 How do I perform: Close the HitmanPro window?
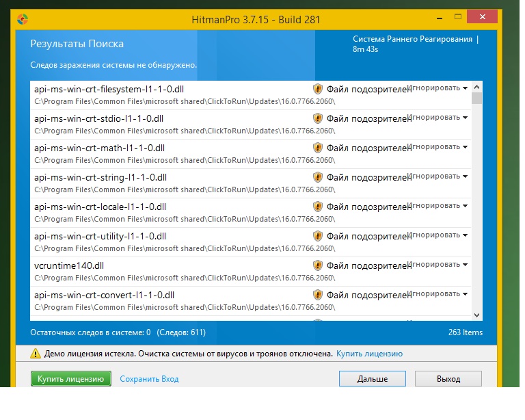click(x=482, y=16)
